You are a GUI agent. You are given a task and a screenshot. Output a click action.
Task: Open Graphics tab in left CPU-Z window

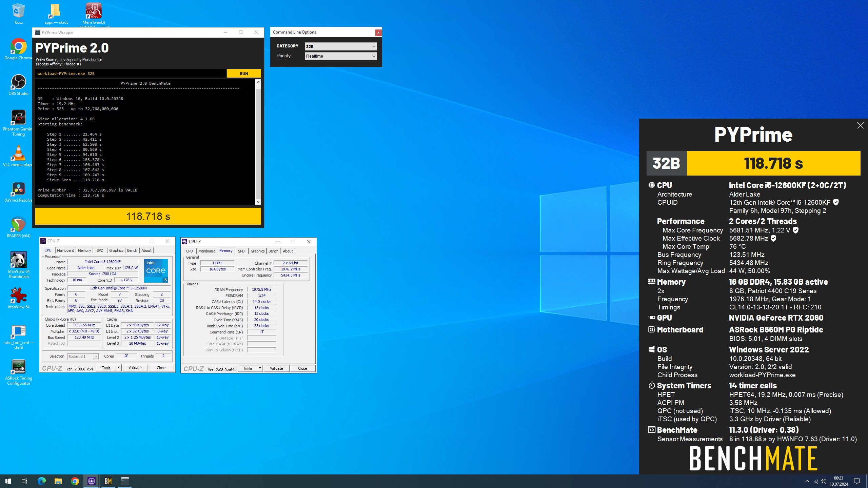pyautogui.click(x=116, y=250)
